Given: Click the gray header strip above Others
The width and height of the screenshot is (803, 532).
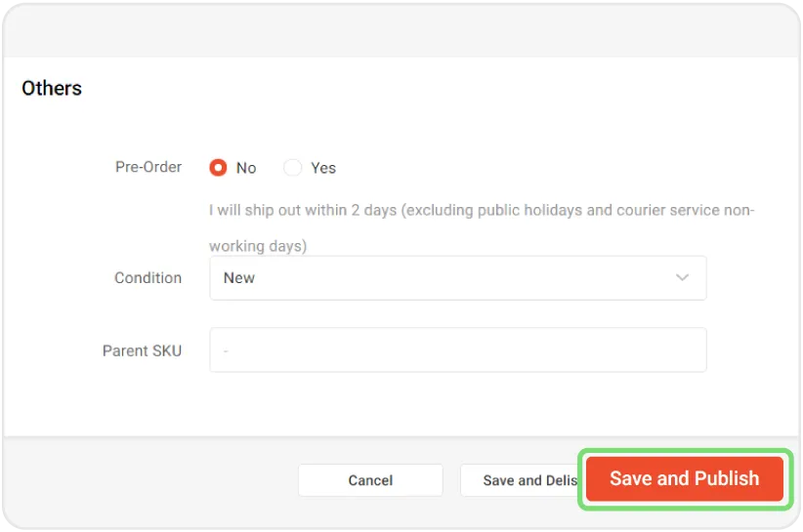Looking at the screenshot, I should click(401, 31).
